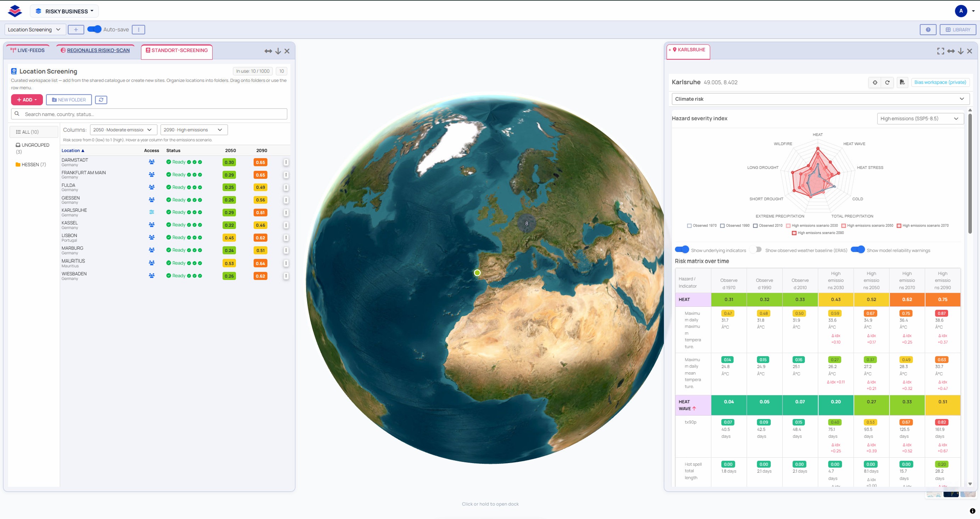Click the LIBRARY button
980x519 pixels.
(958, 30)
